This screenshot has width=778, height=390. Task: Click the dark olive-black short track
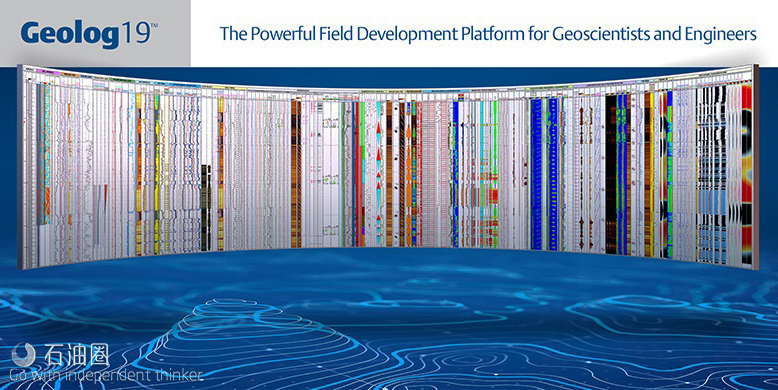pyautogui.click(x=206, y=208)
